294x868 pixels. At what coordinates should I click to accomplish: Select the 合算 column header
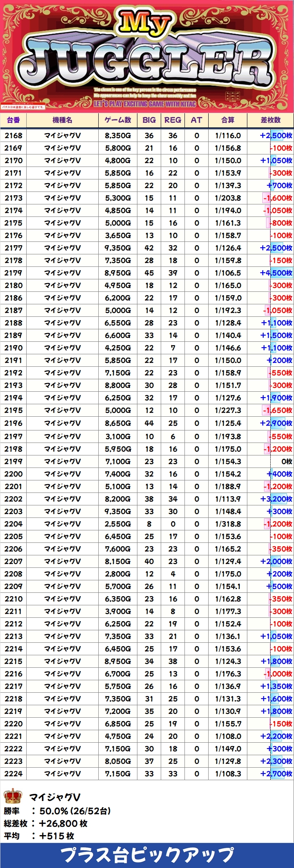point(228,120)
